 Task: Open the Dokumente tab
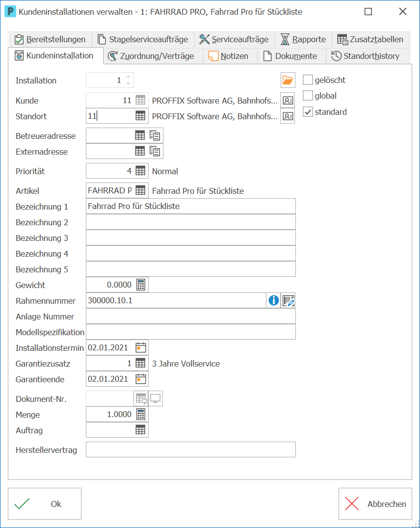pos(291,56)
